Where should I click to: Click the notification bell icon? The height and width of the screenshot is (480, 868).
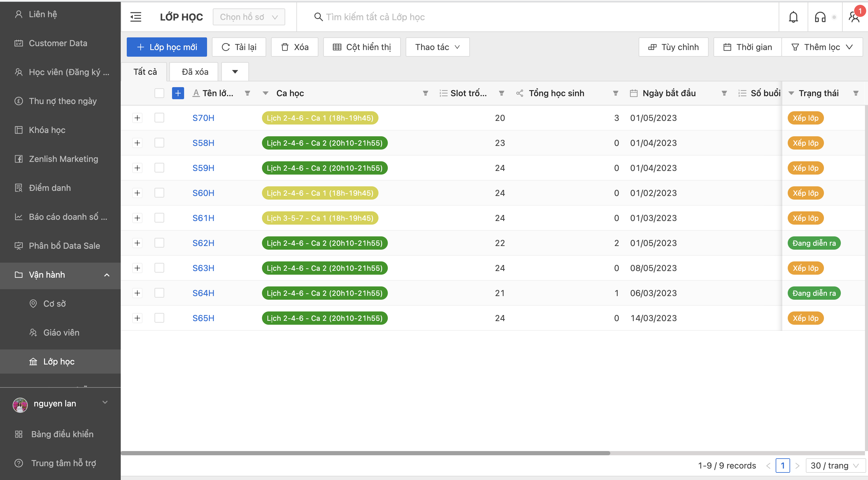point(793,17)
